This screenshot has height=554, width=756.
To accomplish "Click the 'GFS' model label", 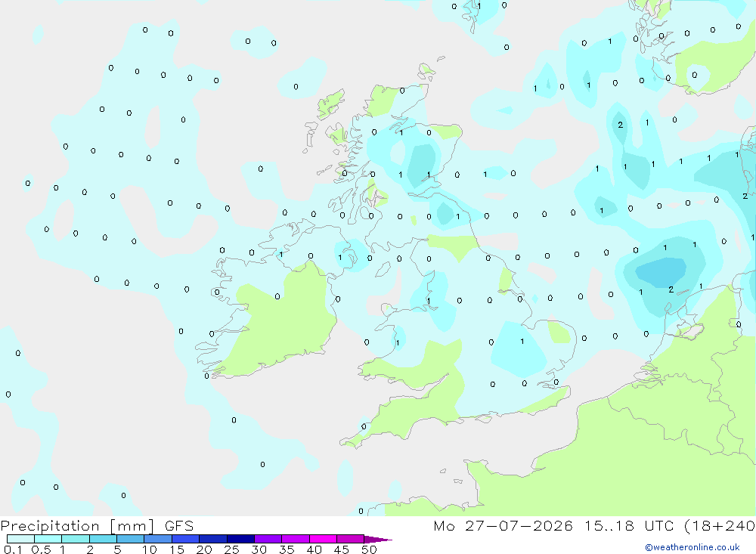I will tap(179, 526).
